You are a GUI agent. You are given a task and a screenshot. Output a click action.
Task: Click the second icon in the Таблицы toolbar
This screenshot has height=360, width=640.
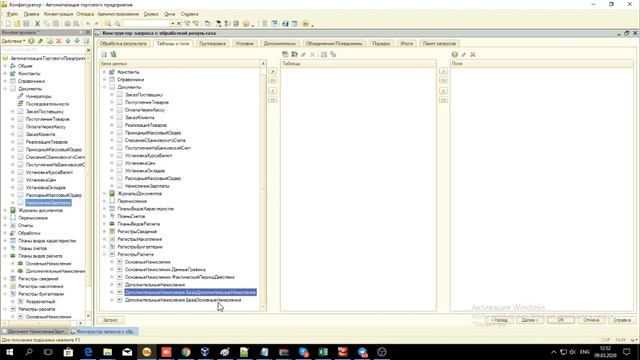[294, 54]
